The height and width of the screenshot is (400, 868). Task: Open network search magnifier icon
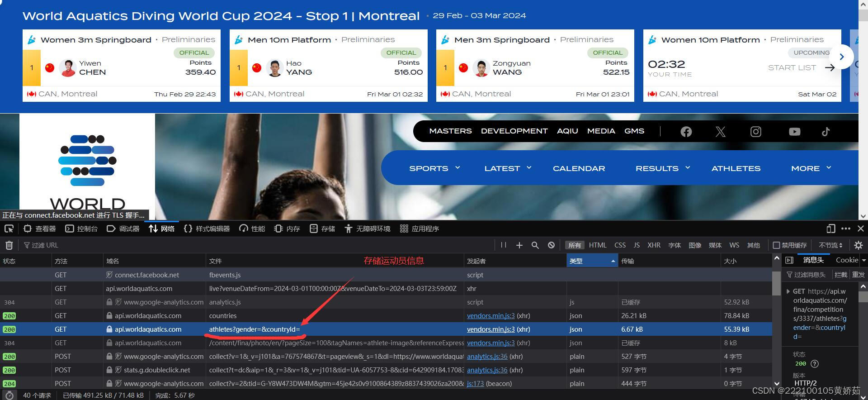(x=535, y=245)
